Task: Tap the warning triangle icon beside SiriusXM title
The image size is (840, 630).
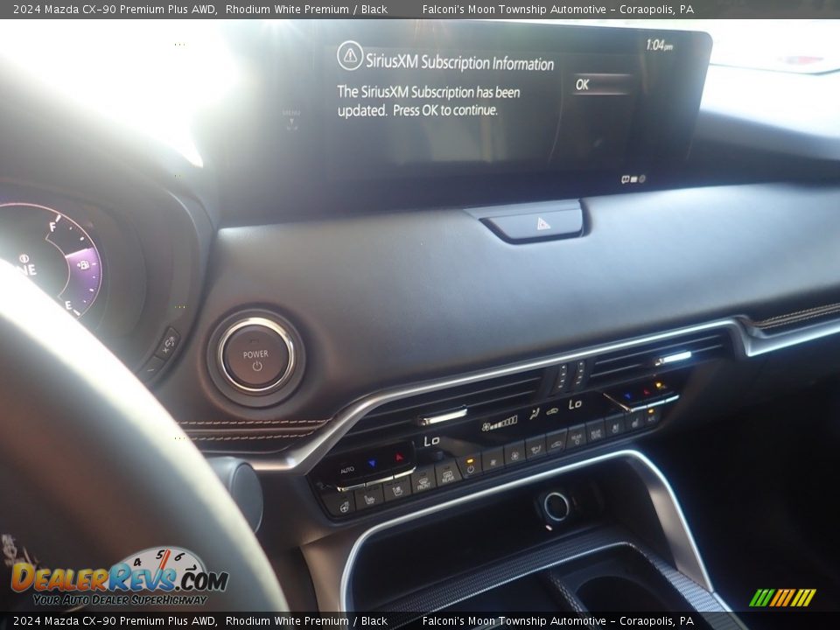Action: click(350, 55)
